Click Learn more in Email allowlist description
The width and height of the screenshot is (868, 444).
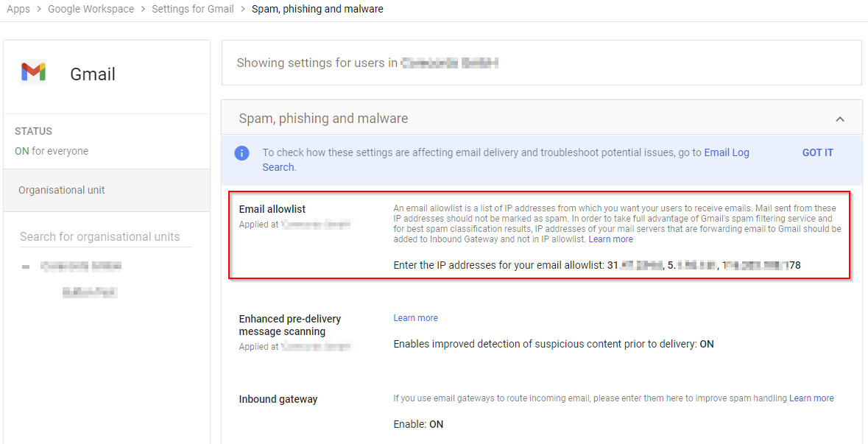(x=610, y=239)
